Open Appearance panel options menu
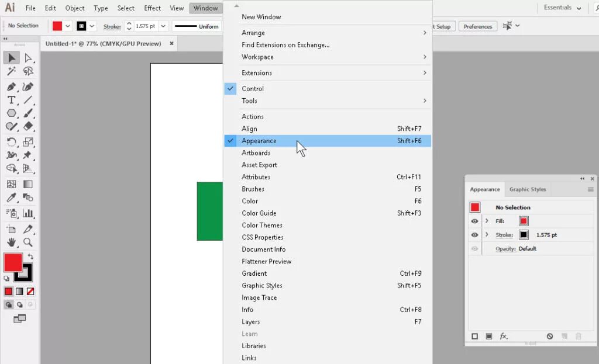This screenshot has width=599, height=364. point(590,189)
